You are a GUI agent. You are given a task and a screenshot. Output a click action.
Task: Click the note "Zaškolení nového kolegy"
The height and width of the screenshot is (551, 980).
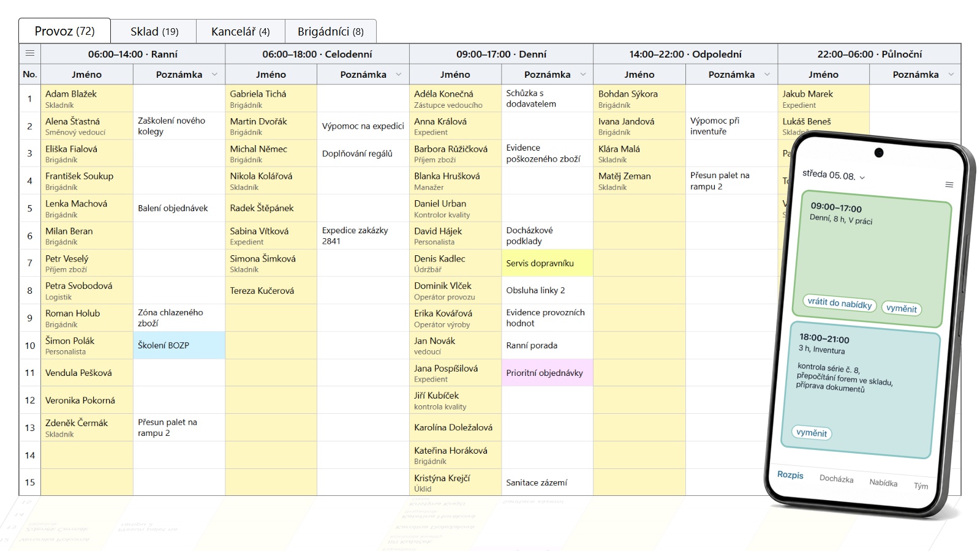(x=179, y=126)
